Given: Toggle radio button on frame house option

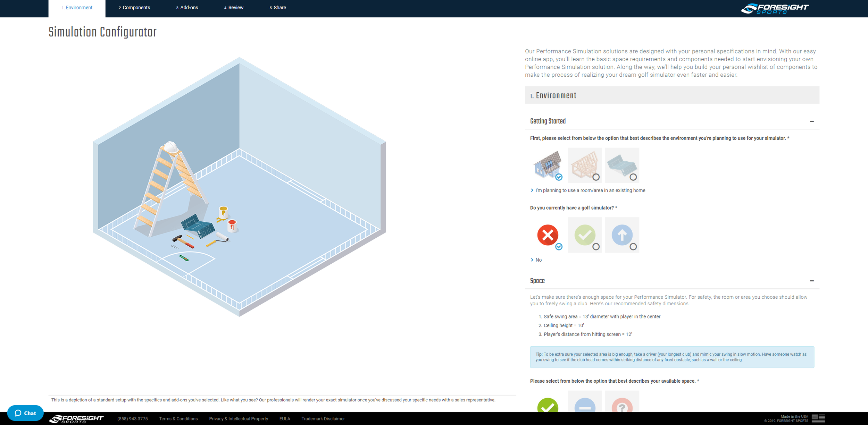Looking at the screenshot, I should click(x=596, y=177).
